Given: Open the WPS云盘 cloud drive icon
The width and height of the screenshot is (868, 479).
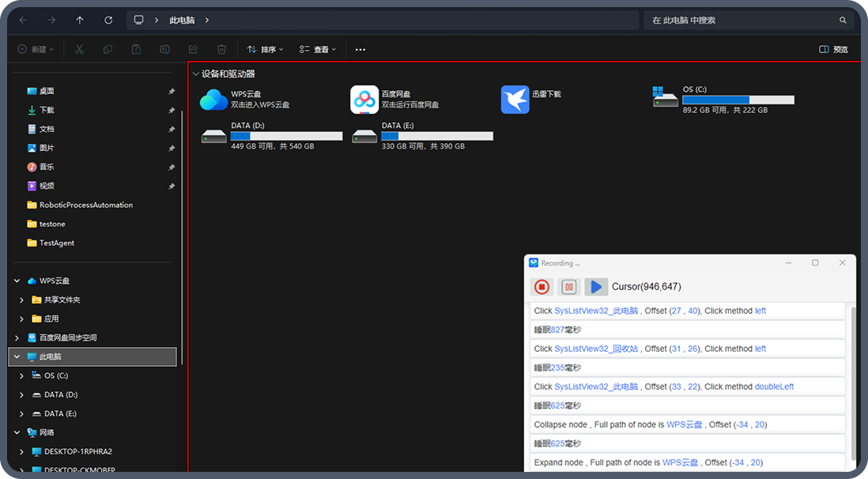Looking at the screenshot, I should point(213,100).
